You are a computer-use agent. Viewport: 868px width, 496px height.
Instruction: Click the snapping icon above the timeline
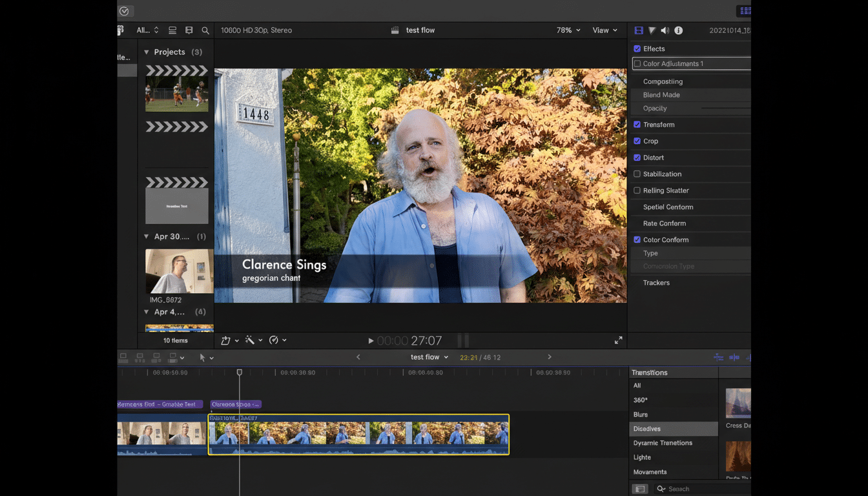(x=719, y=356)
